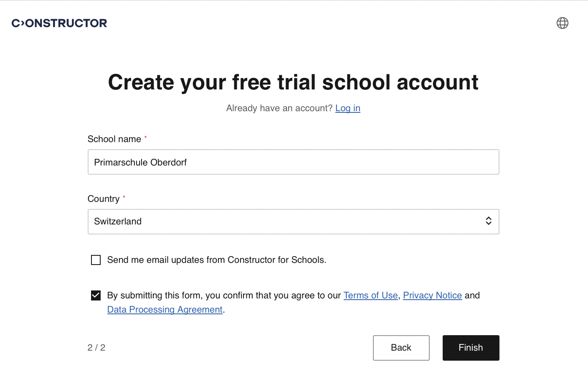Open the Data Processing Agreement
The width and height of the screenshot is (588, 387).
click(165, 309)
